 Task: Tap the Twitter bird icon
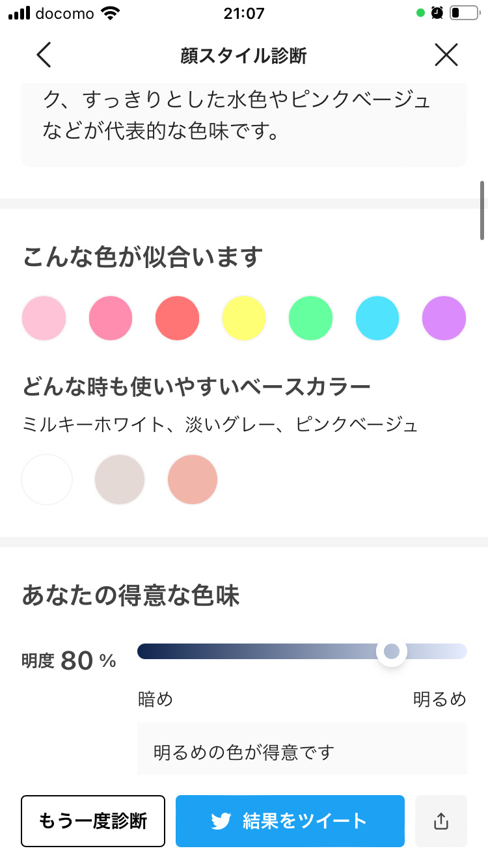[221, 821]
